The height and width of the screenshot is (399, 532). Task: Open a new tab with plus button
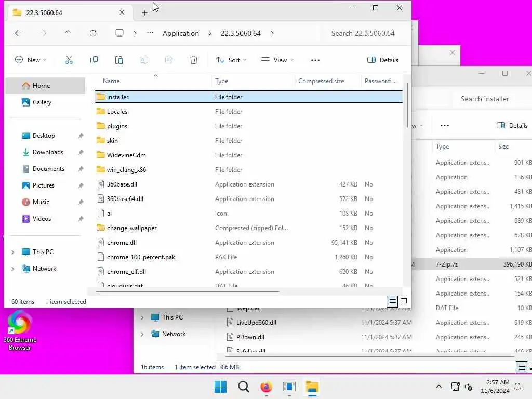pyautogui.click(x=144, y=13)
